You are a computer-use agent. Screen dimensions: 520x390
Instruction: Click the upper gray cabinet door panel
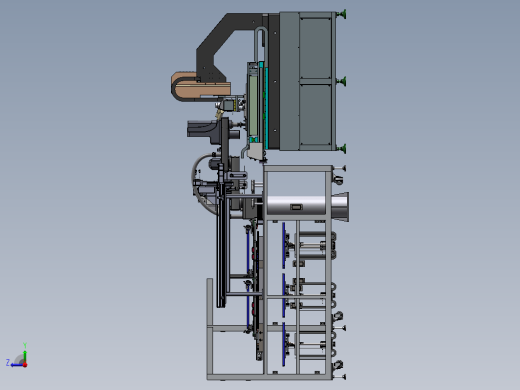(x=315, y=48)
